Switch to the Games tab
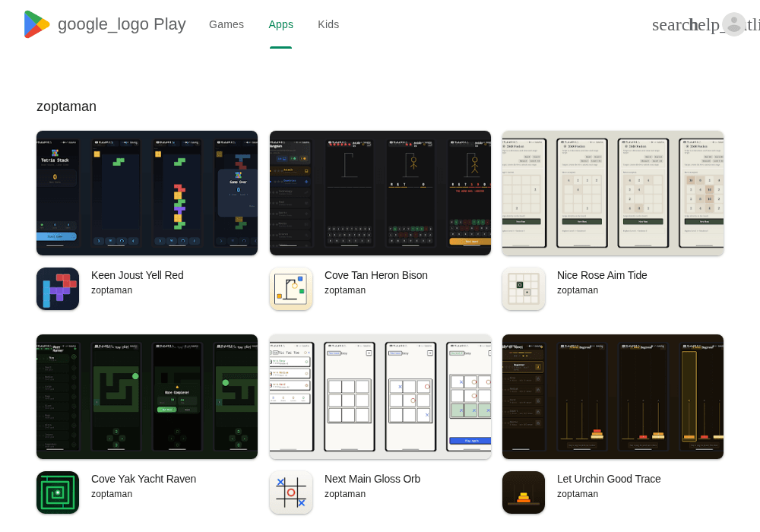This screenshot has height=532, width=760. click(x=226, y=24)
